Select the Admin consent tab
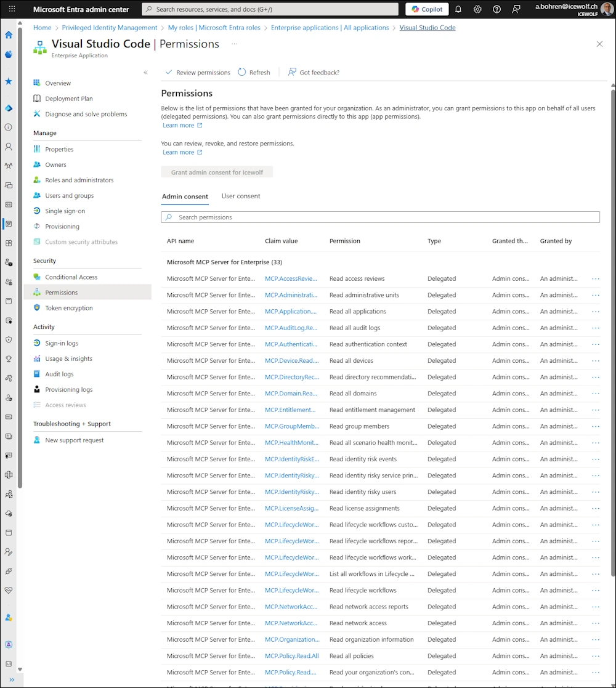The height and width of the screenshot is (688, 616). (x=185, y=196)
